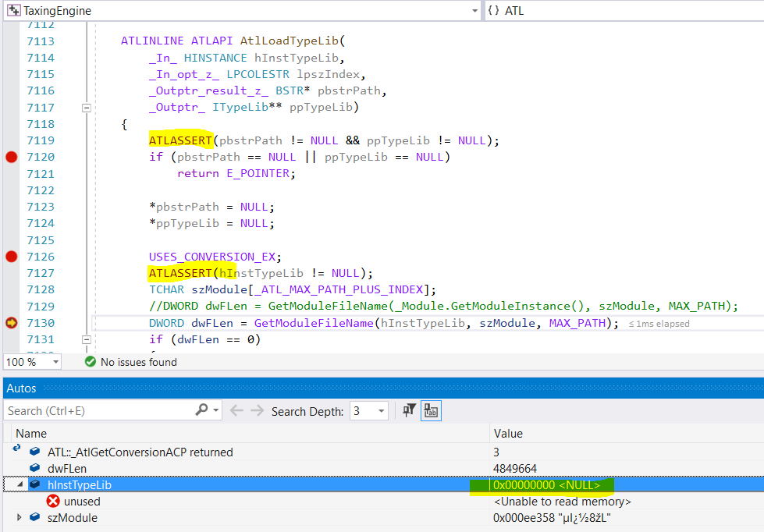Click E_POINTER on line 7121
Image resolution: width=764 pixels, height=532 pixels.
(x=258, y=173)
